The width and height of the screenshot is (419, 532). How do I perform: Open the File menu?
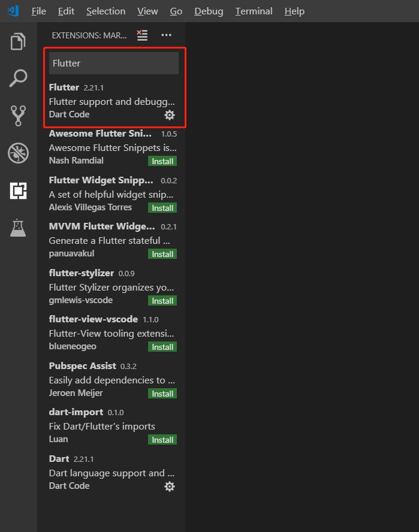39,11
